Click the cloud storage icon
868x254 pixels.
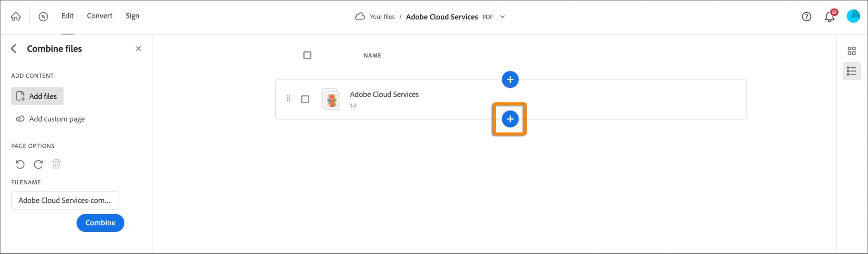tap(360, 16)
